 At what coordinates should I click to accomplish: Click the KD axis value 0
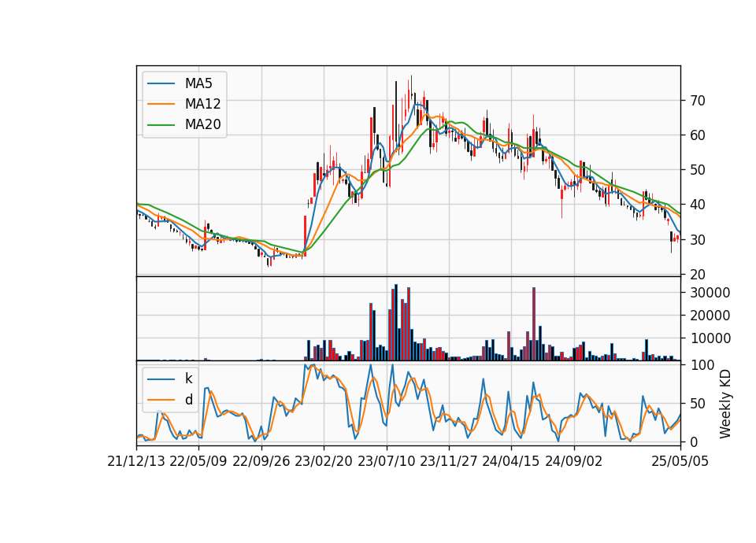point(694,441)
